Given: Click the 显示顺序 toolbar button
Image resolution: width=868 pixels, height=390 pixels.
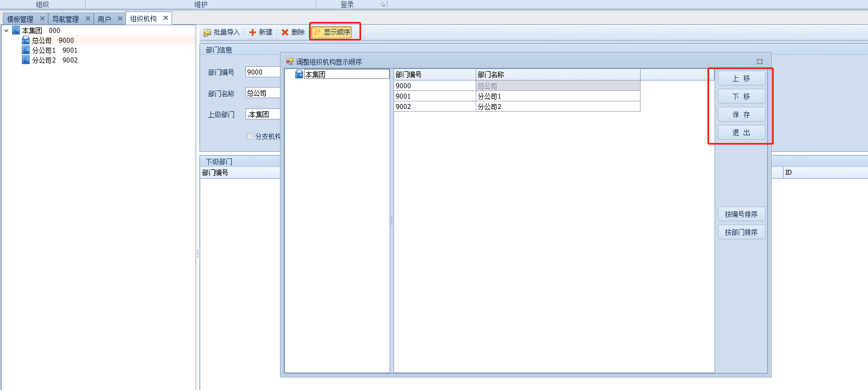Looking at the screenshot, I should [x=332, y=32].
